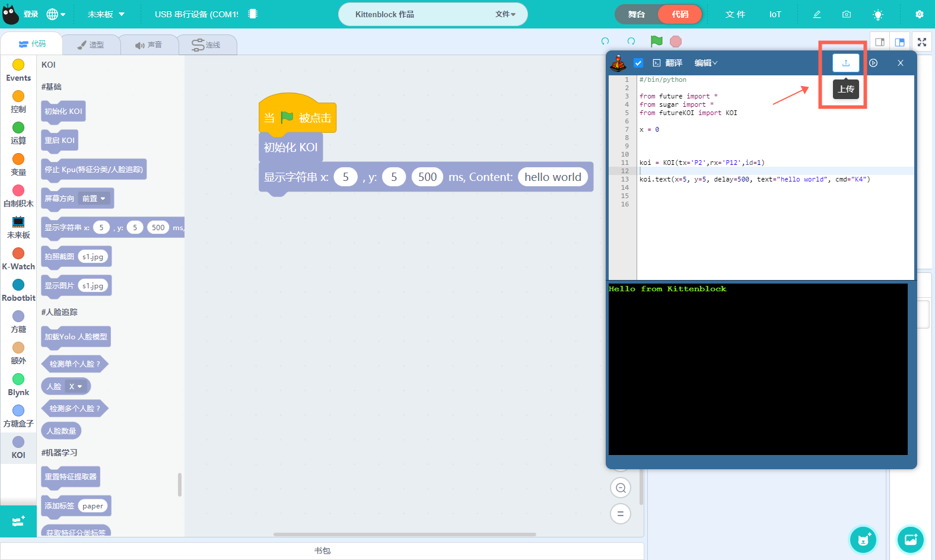
Task: Open the globe language dropdown
Action: (x=56, y=14)
